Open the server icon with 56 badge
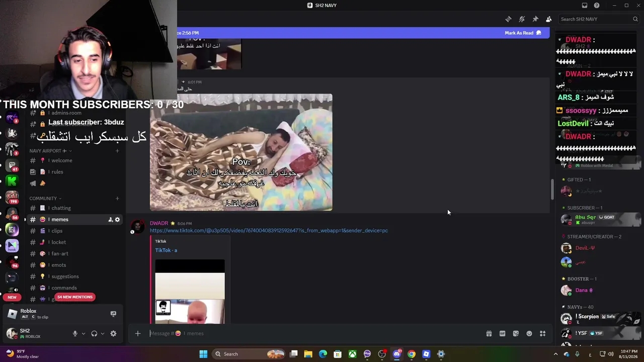Image resolution: width=644 pixels, height=362 pixels. click(12, 214)
